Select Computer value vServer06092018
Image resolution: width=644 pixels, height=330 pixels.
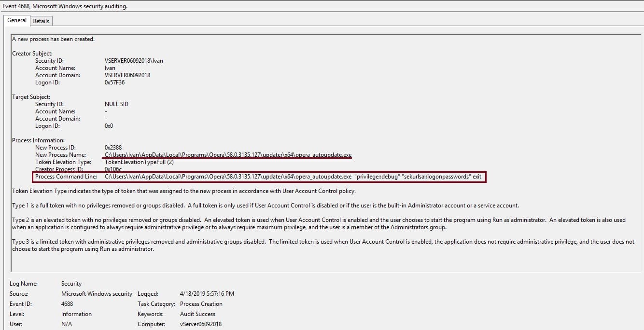point(200,324)
